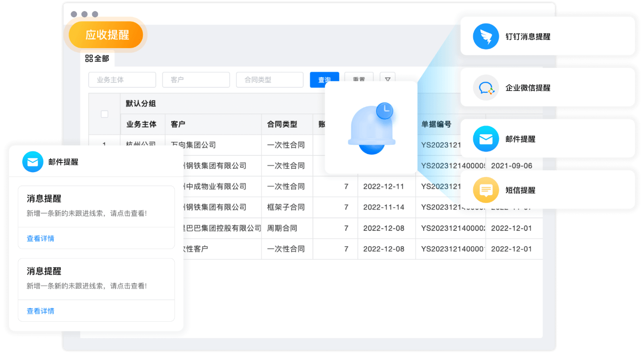
Task: Click the DingTalk message reminder icon
Action: (486, 37)
